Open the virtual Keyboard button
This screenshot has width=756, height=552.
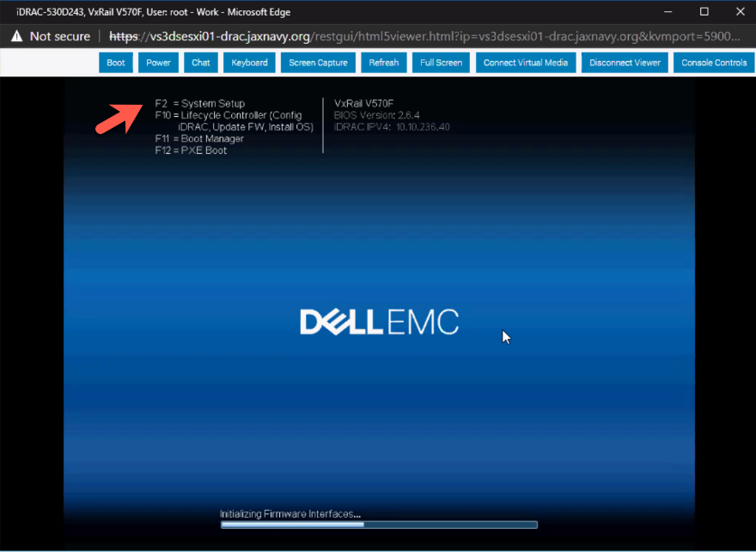[249, 63]
